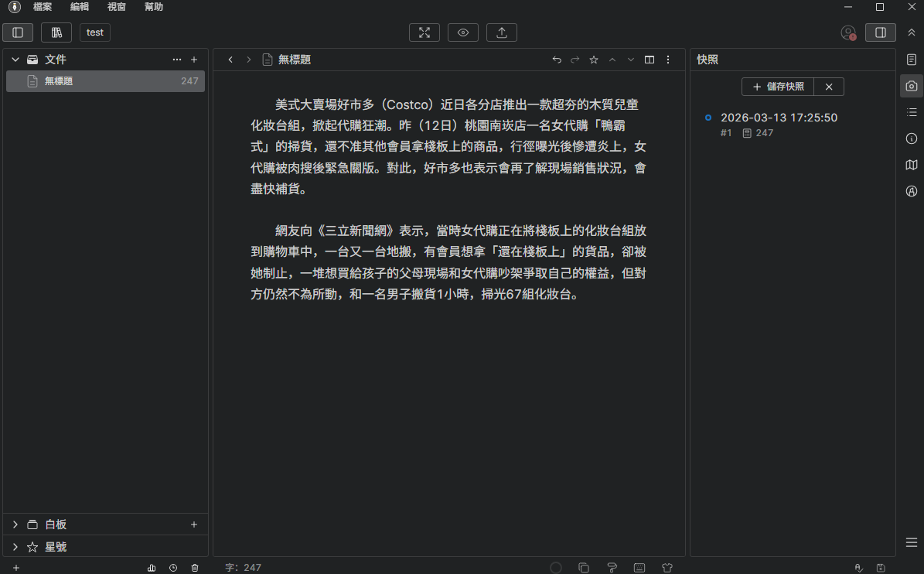Viewport: 924px width, 574px height.
Task: Toggle the left sidebar panel
Action: click(x=18, y=32)
